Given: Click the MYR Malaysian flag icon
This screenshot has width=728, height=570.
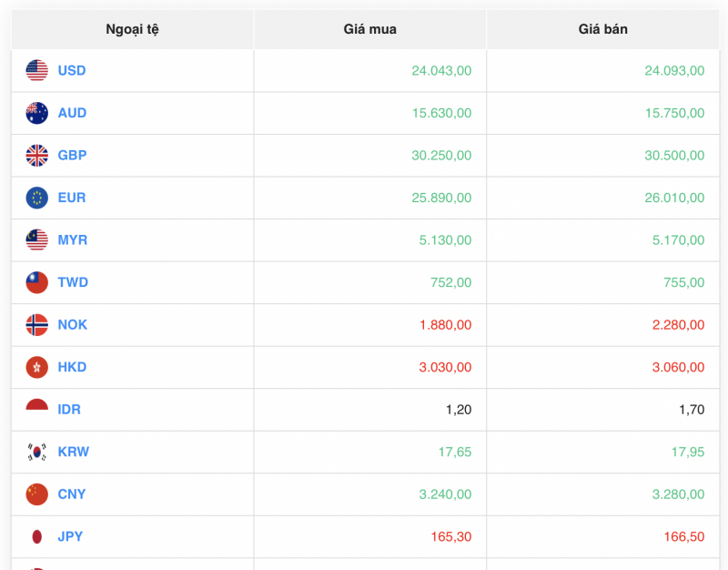Looking at the screenshot, I should [x=36, y=240].
